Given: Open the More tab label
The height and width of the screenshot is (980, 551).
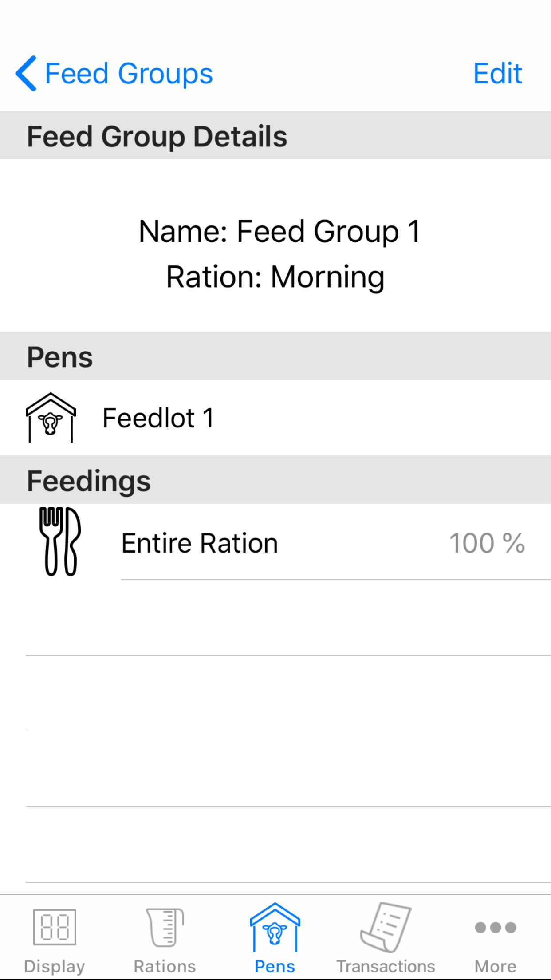Looking at the screenshot, I should point(496,967).
